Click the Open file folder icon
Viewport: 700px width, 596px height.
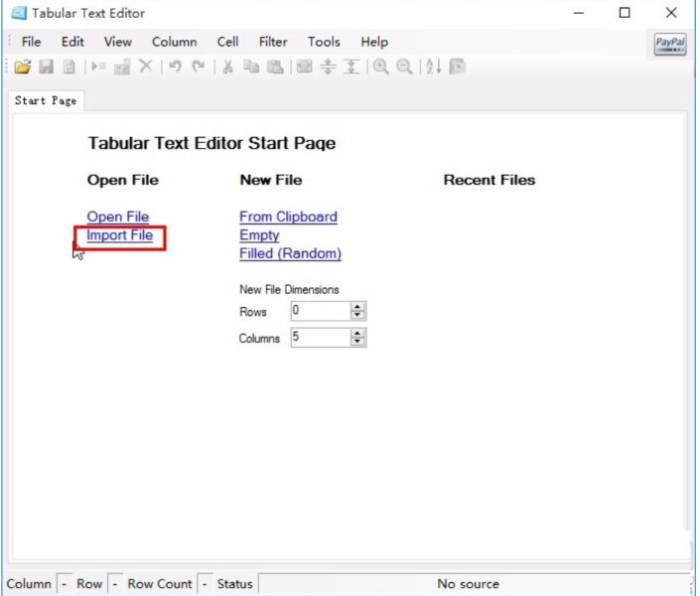(x=22, y=67)
